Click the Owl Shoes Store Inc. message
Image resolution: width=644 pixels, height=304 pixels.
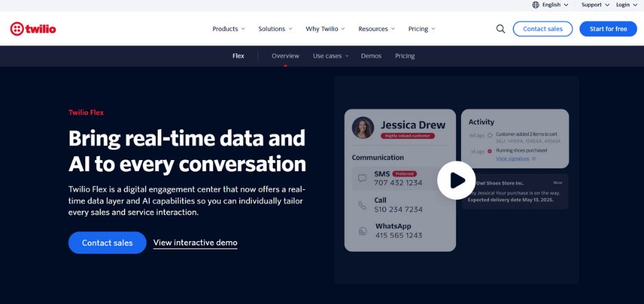tap(515, 191)
